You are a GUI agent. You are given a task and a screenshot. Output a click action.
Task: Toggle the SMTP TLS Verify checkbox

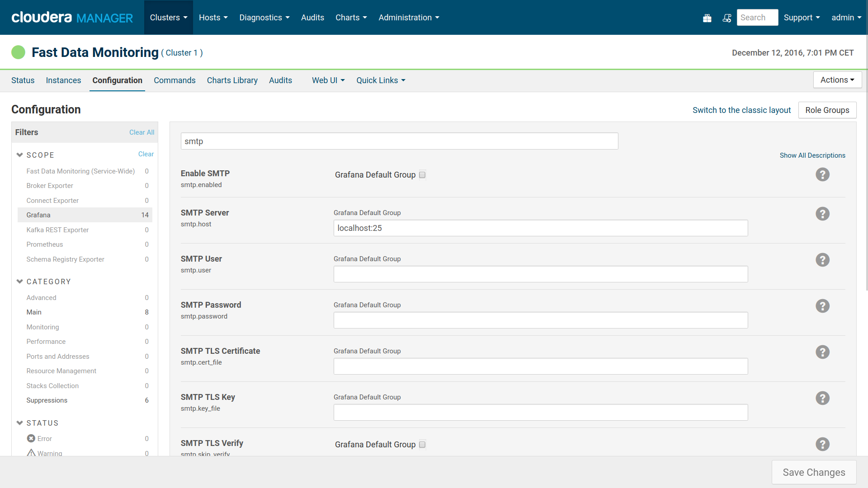[422, 445]
